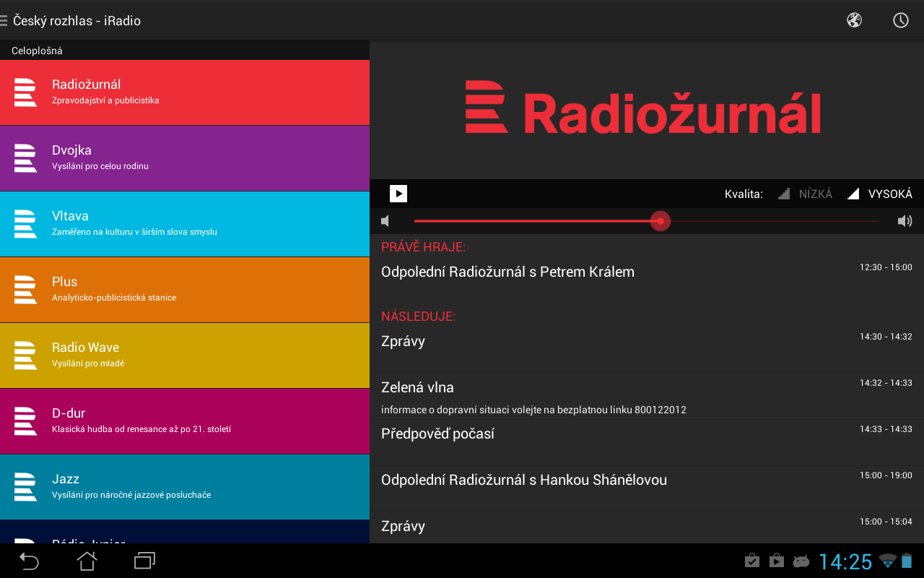
Task: Open the hamburger menu next to app title
Action: click(x=4, y=21)
